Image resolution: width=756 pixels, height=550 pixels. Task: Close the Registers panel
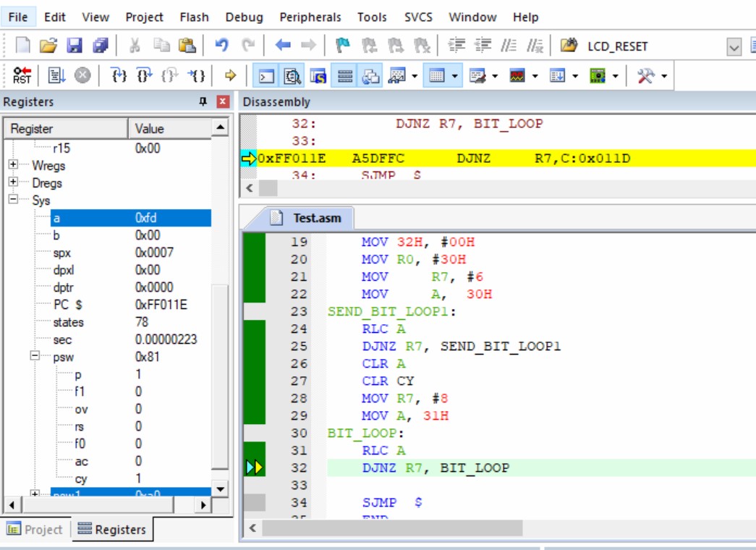pyautogui.click(x=223, y=102)
